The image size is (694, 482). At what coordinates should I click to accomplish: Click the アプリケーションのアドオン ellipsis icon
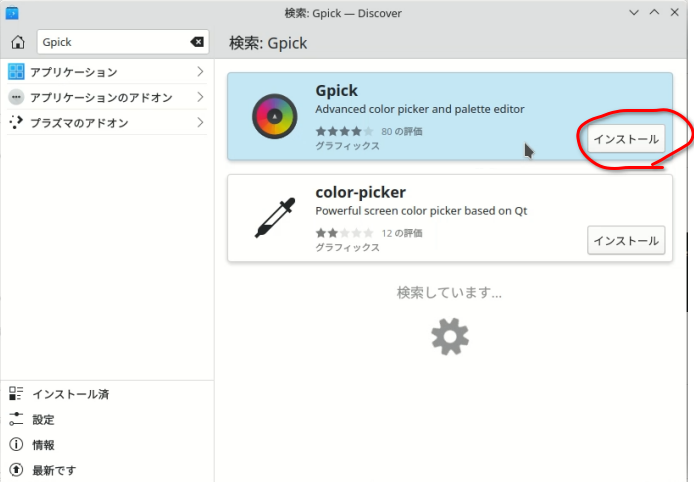coord(16,97)
